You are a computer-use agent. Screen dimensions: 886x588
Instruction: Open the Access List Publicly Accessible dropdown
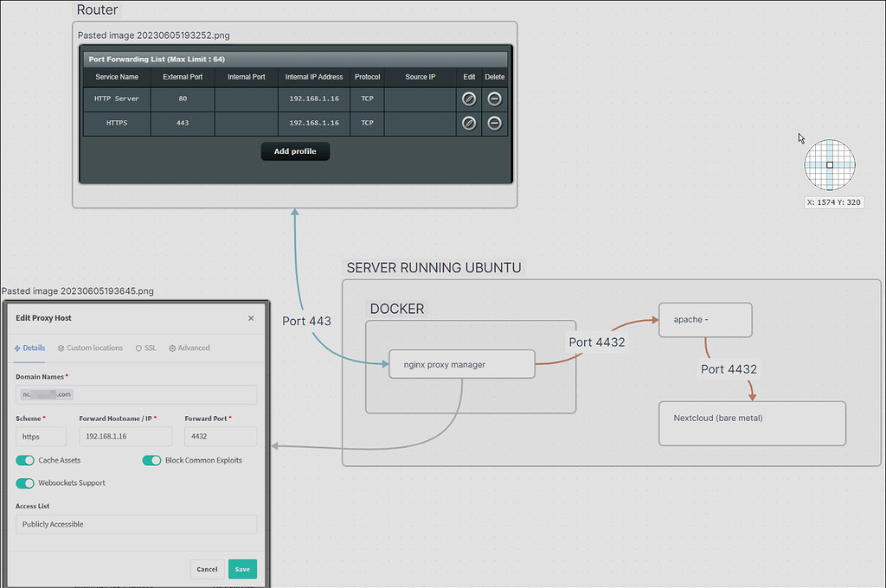[136, 524]
